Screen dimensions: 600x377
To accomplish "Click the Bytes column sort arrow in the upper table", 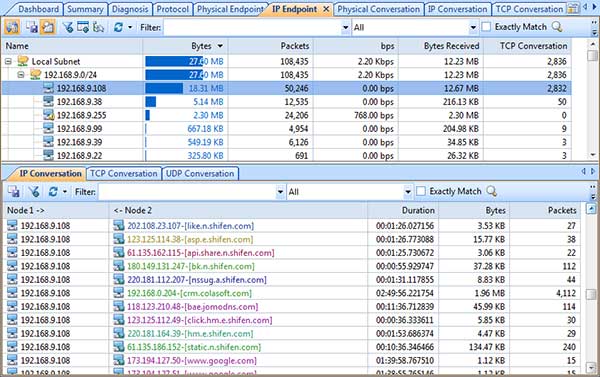I will click(x=220, y=46).
